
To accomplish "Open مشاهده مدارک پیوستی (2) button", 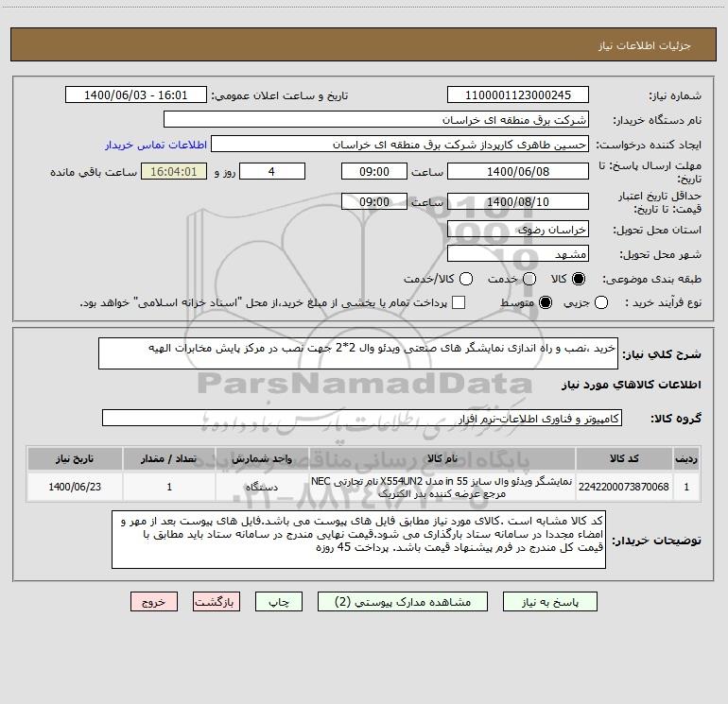I will tap(403, 601).
